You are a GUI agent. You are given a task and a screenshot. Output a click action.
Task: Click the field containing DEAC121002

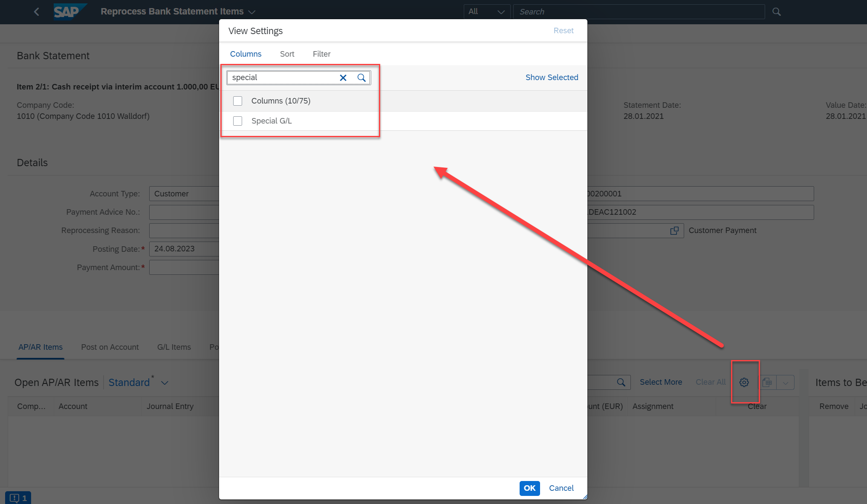[700, 212]
